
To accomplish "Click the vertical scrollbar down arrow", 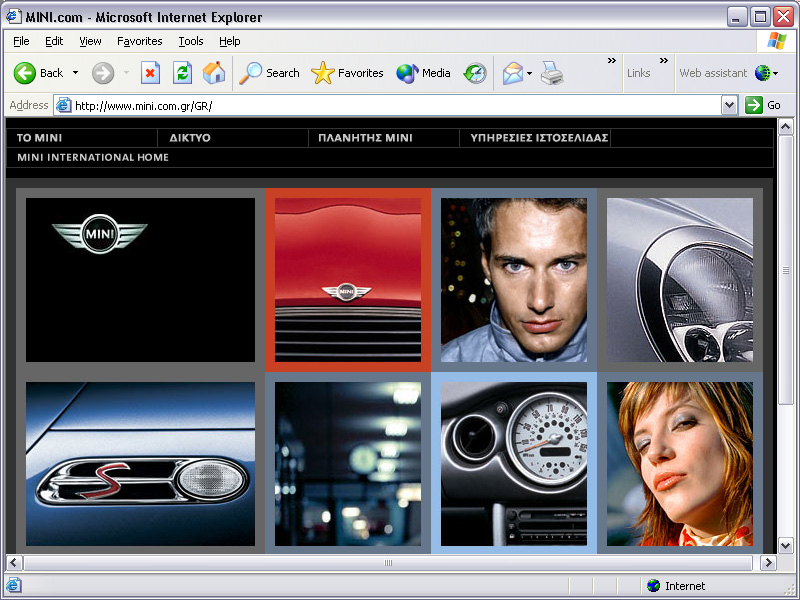I will (x=786, y=544).
